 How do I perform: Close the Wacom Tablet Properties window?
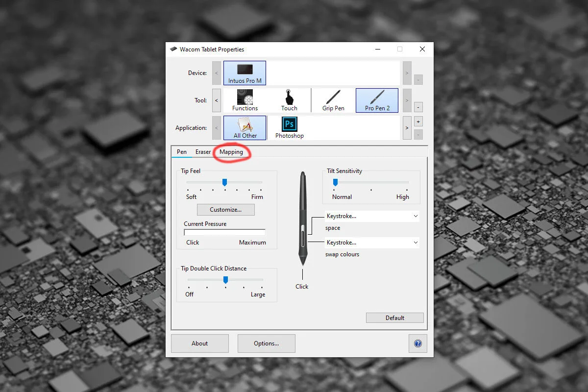coord(422,49)
